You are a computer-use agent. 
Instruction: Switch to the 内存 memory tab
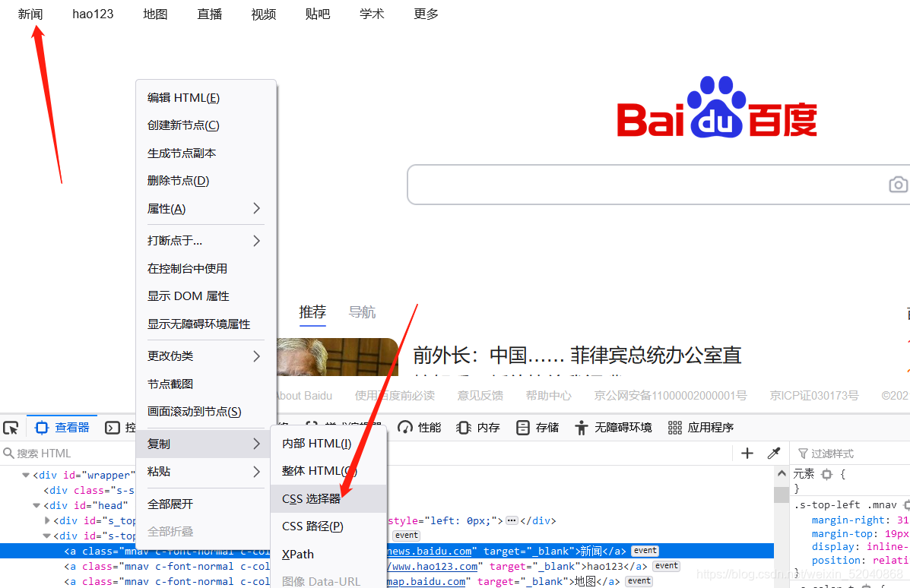478,428
